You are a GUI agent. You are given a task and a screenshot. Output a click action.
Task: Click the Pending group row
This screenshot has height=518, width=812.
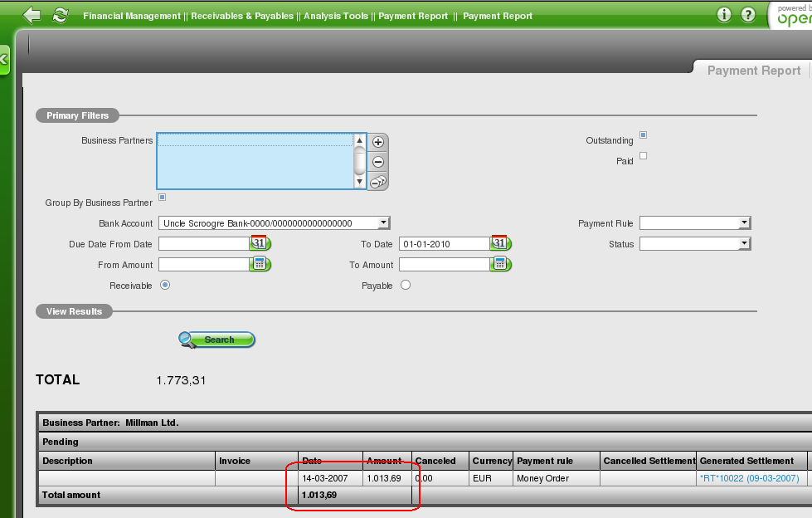click(x=425, y=442)
